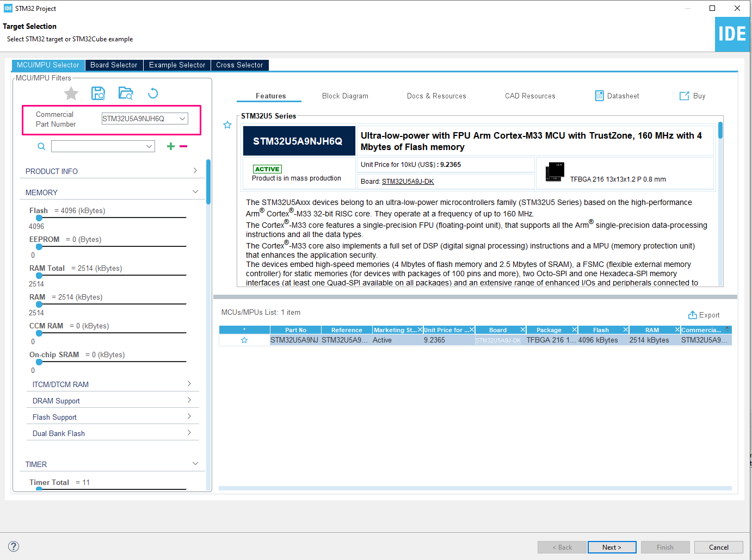Mark filters as favorite with the star

(71, 93)
